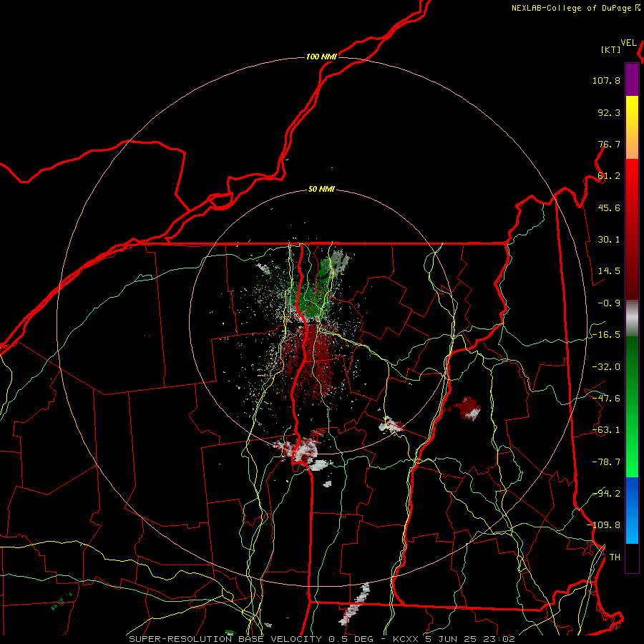Click the -63.1 velocity scale value

[606, 430]
